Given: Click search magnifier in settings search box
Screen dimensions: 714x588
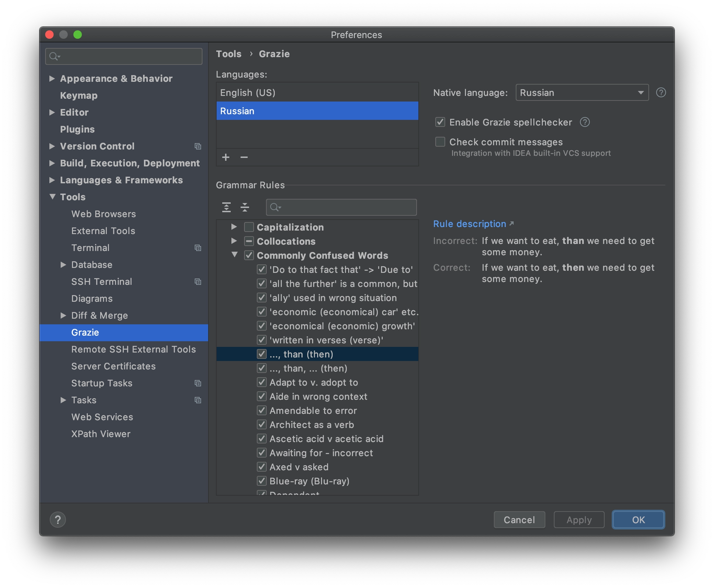Looking at the screenshot, I should click(x=55, y=56).
